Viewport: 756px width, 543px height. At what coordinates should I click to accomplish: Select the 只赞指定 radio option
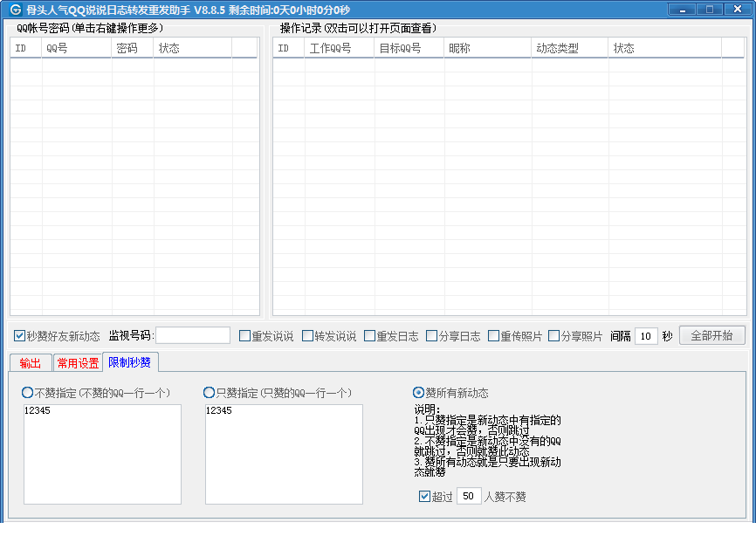[x=209, y=393]
